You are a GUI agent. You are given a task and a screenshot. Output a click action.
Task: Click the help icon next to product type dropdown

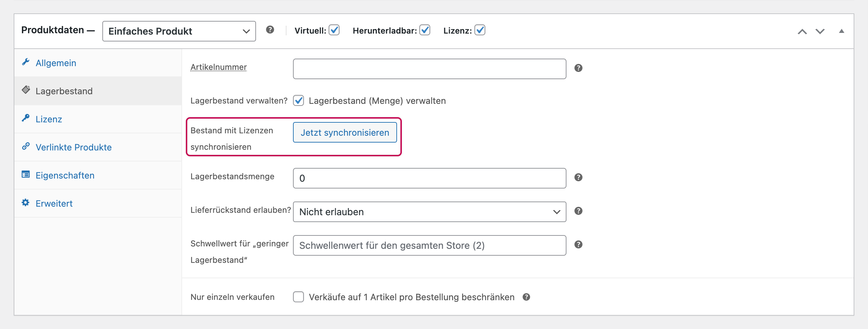(270, 30)
